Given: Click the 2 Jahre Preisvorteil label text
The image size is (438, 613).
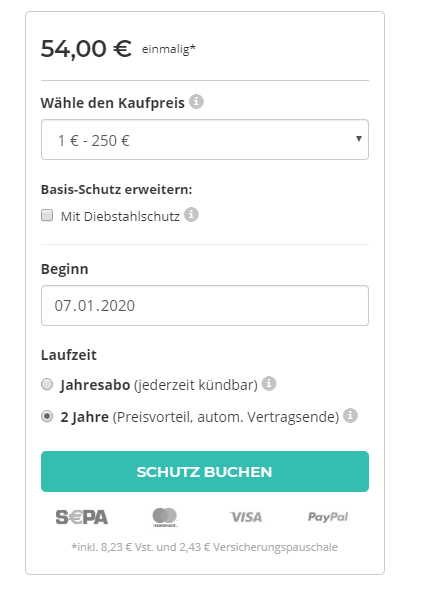Looking at the screenshot, I should click(200, 417).
